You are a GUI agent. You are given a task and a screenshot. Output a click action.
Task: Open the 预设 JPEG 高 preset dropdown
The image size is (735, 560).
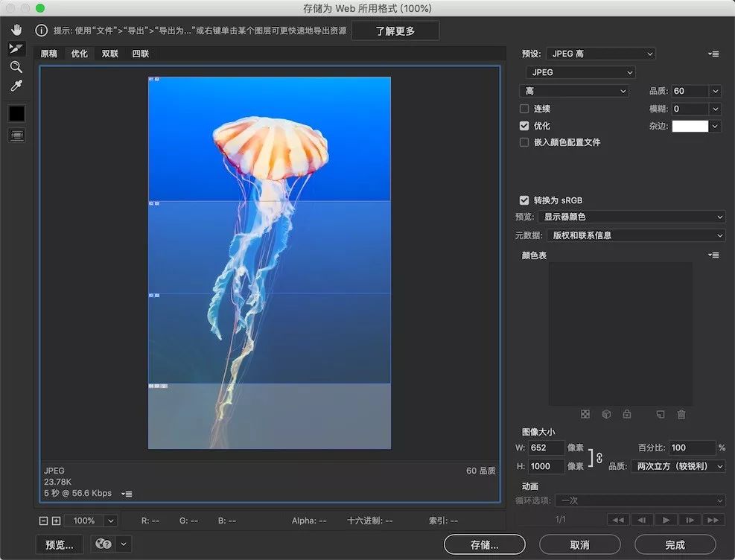(x=600, y=54)
